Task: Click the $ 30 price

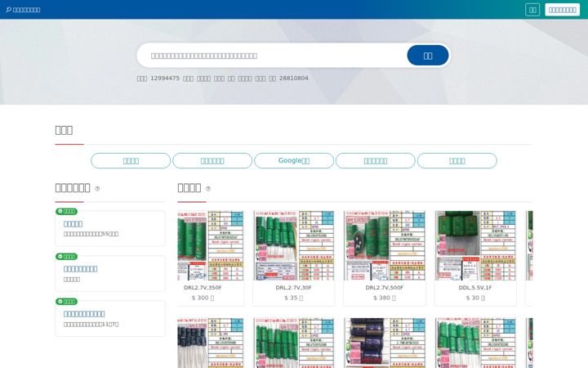Action: click(475, 298)
